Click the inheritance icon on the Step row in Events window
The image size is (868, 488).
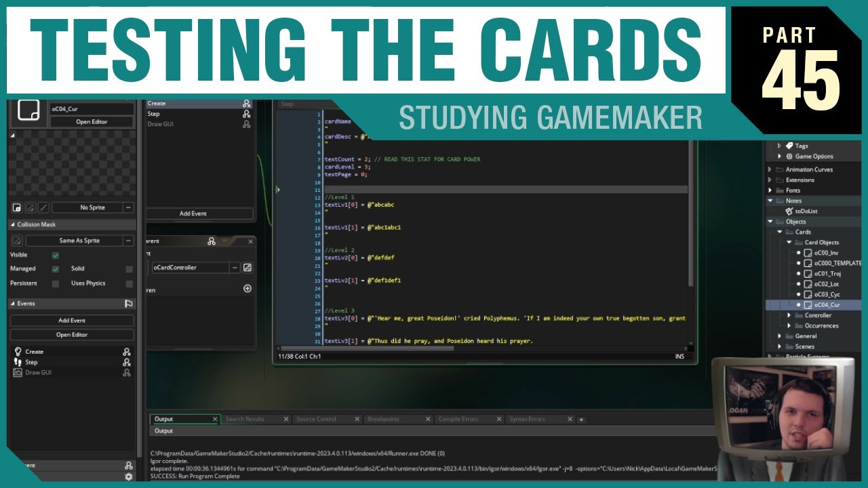(247, 114)
